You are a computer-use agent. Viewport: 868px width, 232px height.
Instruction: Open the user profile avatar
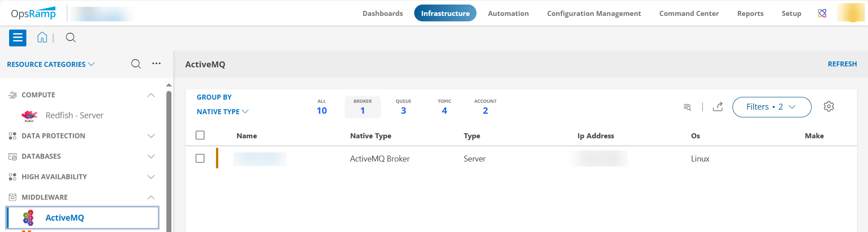851,13
